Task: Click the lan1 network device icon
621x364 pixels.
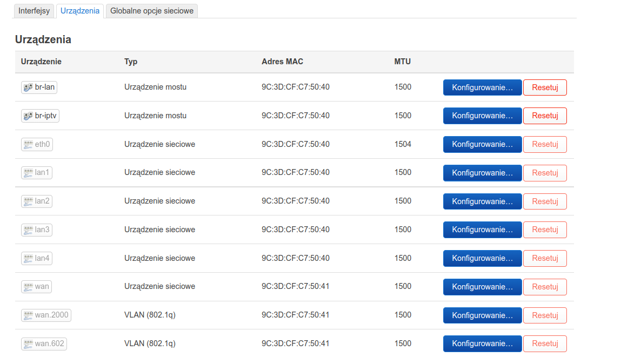Action: 28,173
